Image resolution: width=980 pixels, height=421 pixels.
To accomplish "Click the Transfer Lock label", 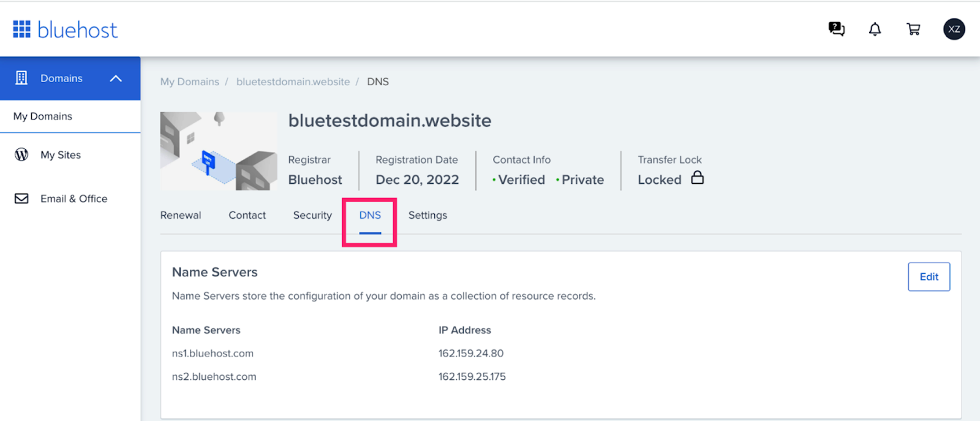I will point(669,159).
